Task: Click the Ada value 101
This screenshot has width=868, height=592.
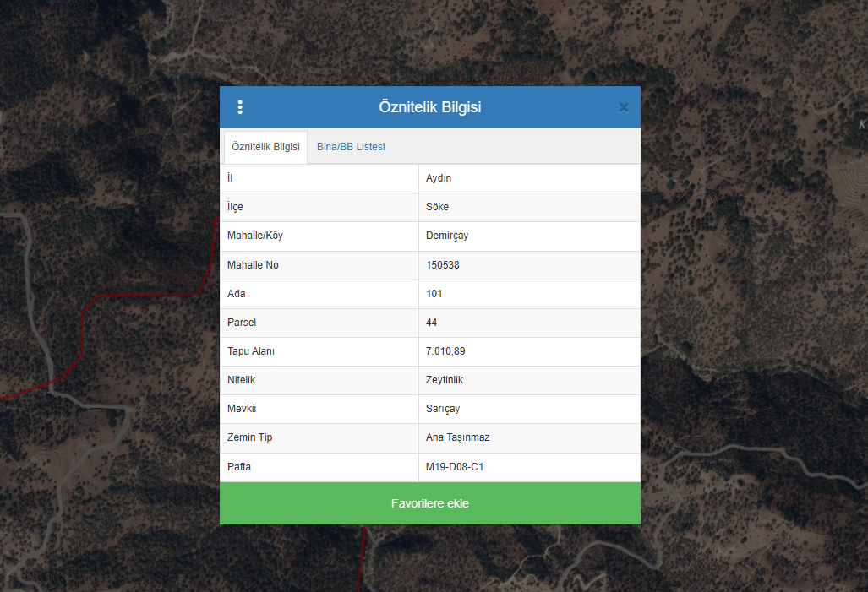Action: pyautogui.click(x=434, y=294)
